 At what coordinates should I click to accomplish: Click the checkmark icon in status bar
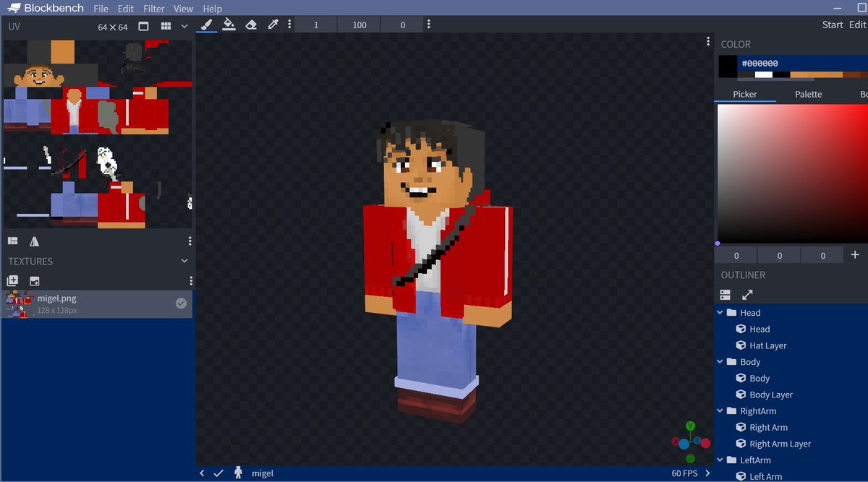(218, 473)
